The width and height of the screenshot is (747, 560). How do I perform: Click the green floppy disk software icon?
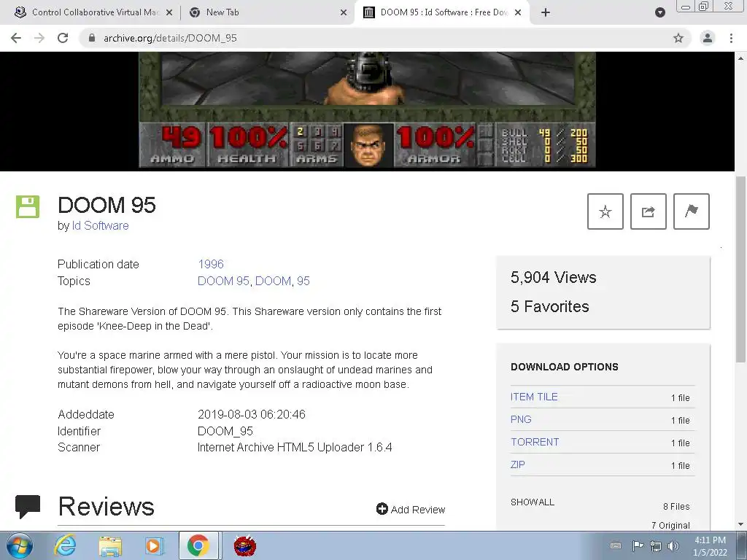coord(28,206)
